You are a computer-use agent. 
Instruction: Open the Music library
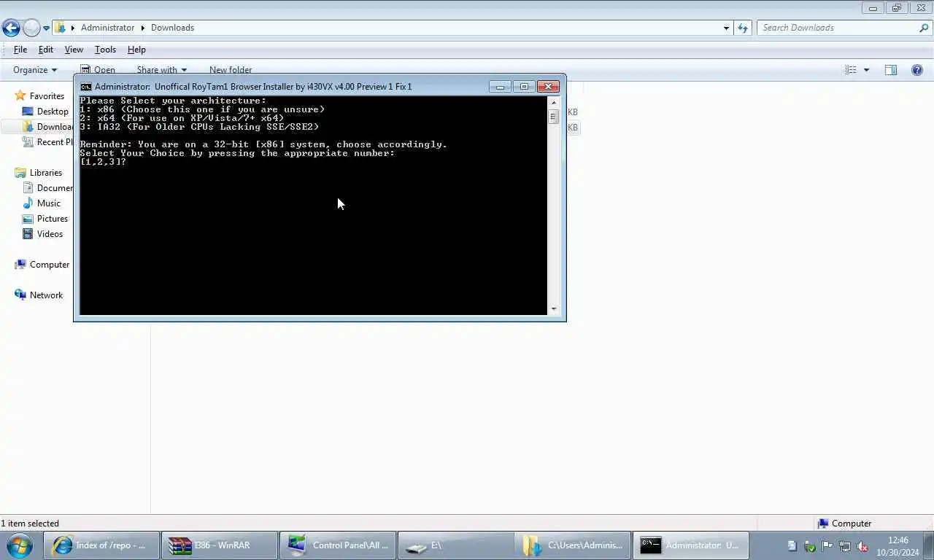point(49,203)
